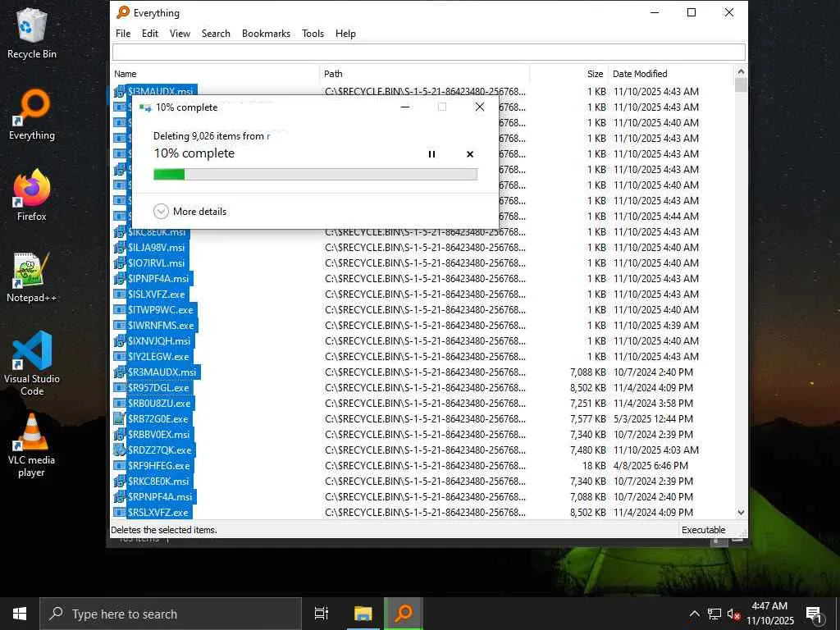Click the Everything icon in the taskbar
Image resolution: width=840 pixels, height=630 pixels.
coord(404,614)
